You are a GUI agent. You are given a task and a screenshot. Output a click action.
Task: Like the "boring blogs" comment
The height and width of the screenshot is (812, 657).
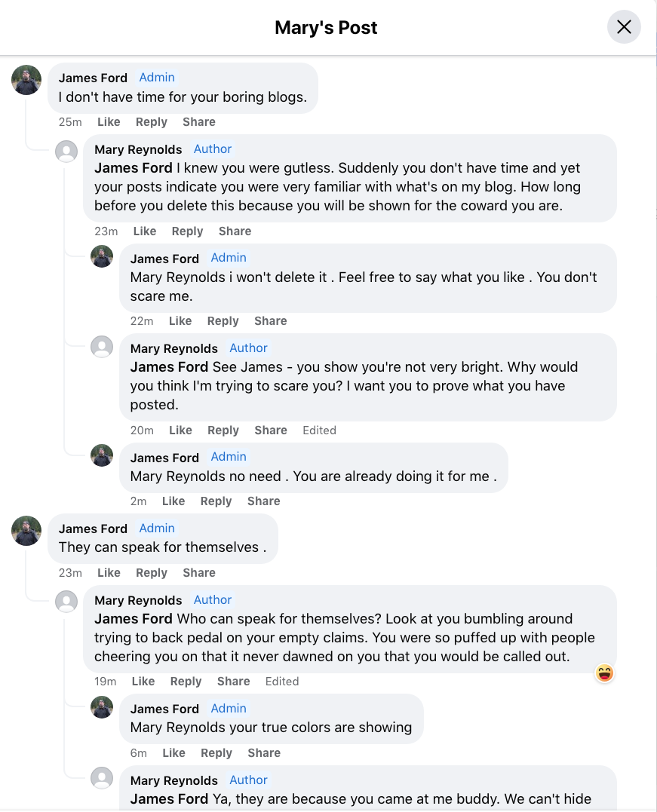click(109, 122)
